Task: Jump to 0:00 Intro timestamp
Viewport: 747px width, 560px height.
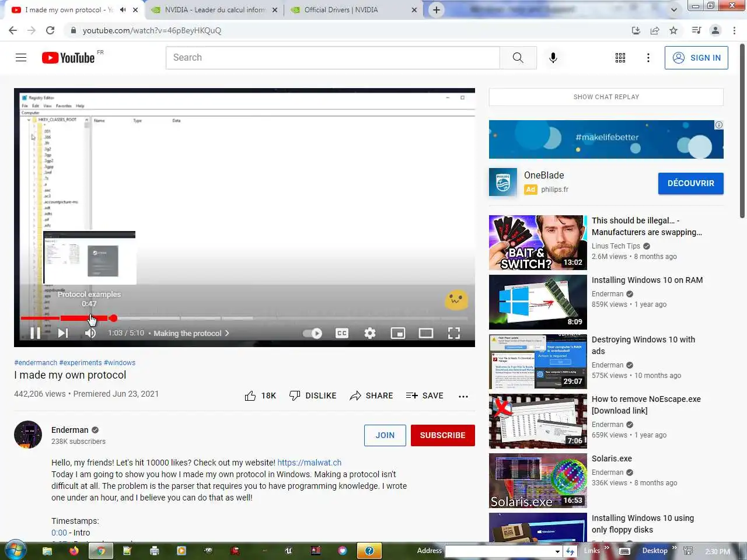Action: click(59, 533)
